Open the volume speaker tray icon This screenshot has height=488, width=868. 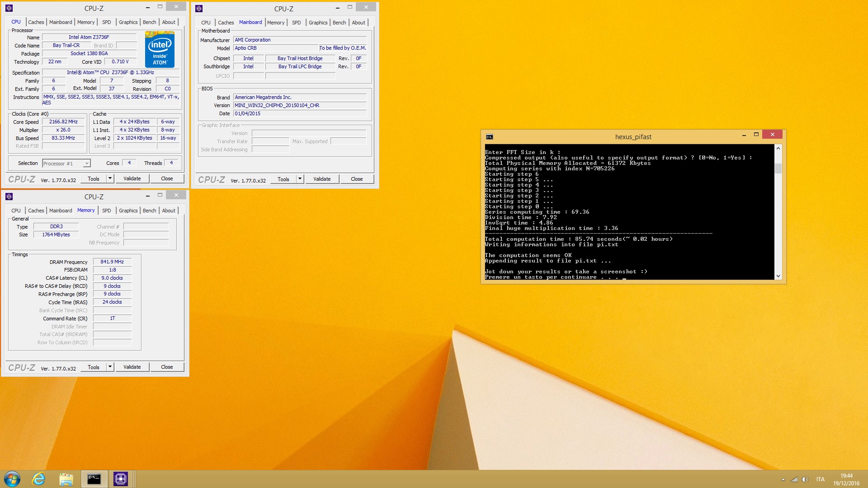(805, 479)
